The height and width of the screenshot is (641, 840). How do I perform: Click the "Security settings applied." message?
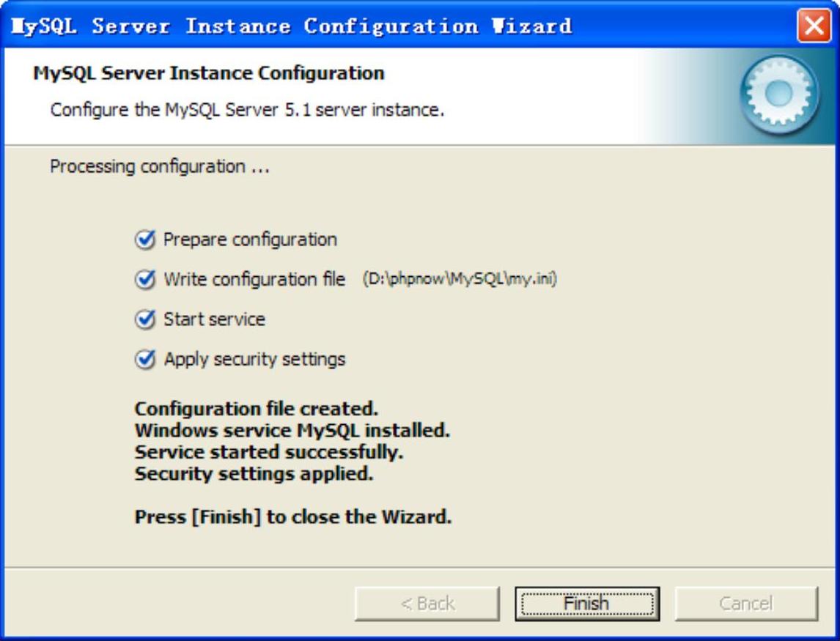point(254,473)
